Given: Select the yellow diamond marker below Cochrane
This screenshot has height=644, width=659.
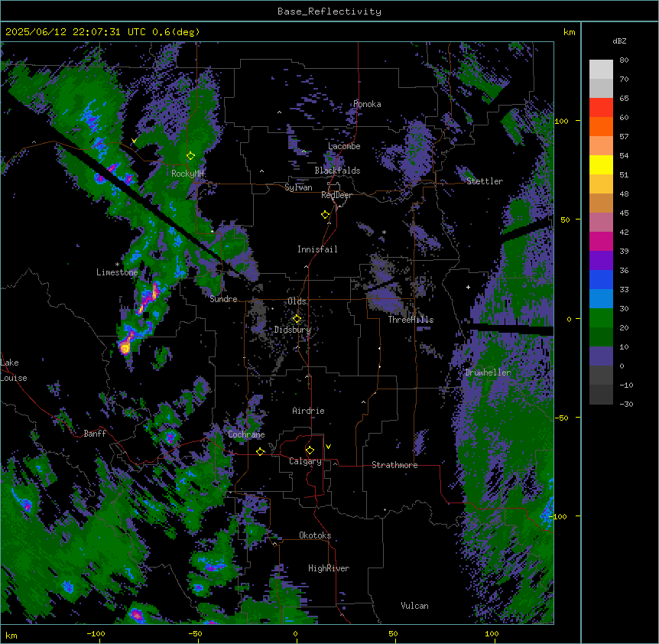Looking at the screenshot, I should pyautogui.click(x=260, y=451).
